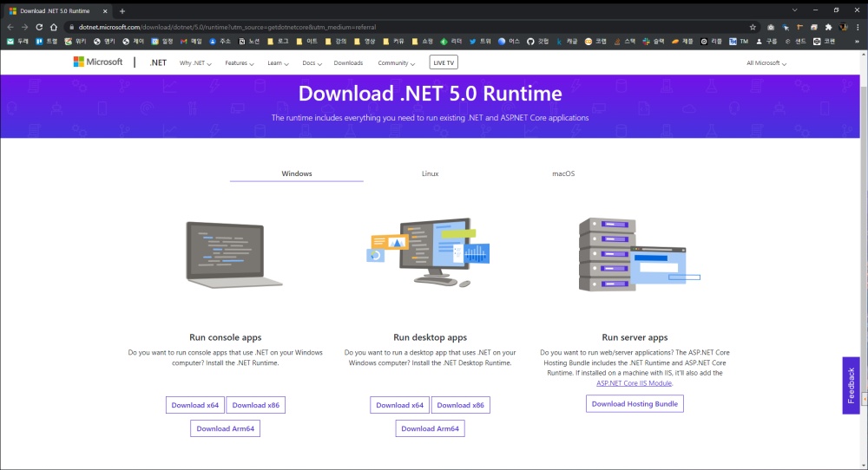
Task: Expand the Learn menu
Action: pos(278,63)
